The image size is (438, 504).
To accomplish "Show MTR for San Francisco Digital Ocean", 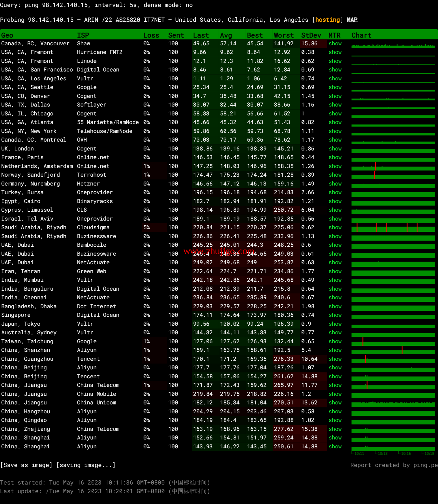I will [335, 70].
